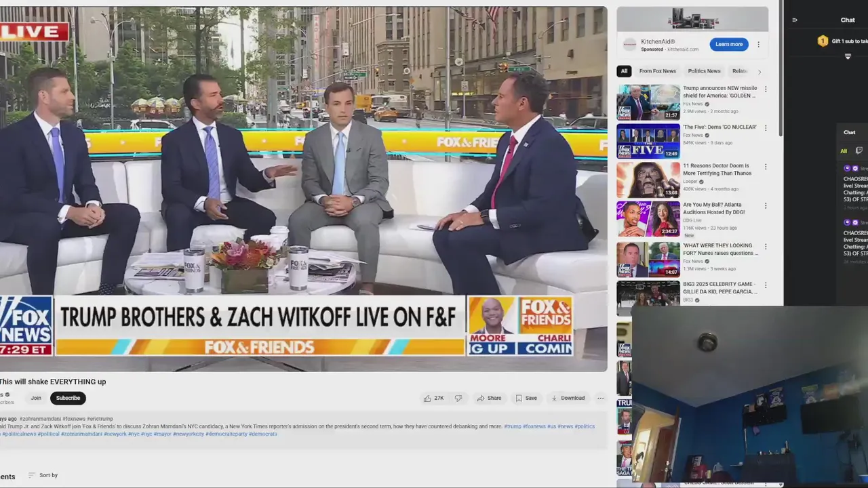Select the All filter chip
Screen dimensions: 868x488
625,71
